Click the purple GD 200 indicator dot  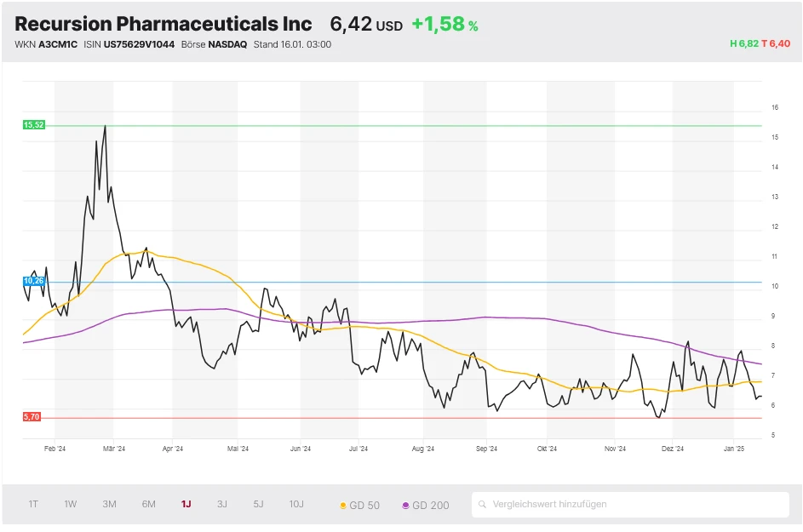(x=406, y=504)
